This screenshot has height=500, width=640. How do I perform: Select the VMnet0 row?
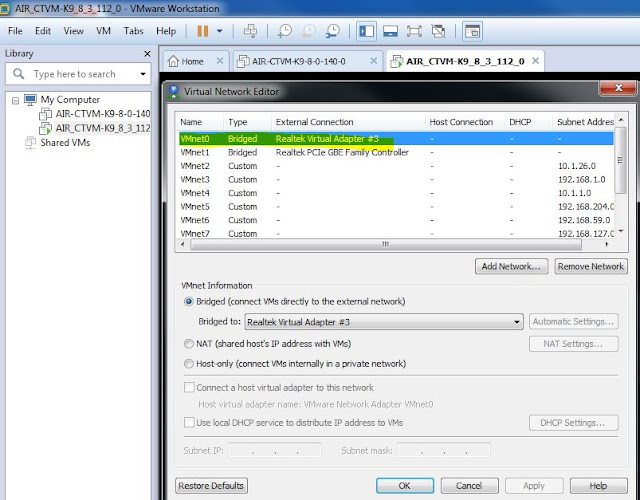[396, 139]
